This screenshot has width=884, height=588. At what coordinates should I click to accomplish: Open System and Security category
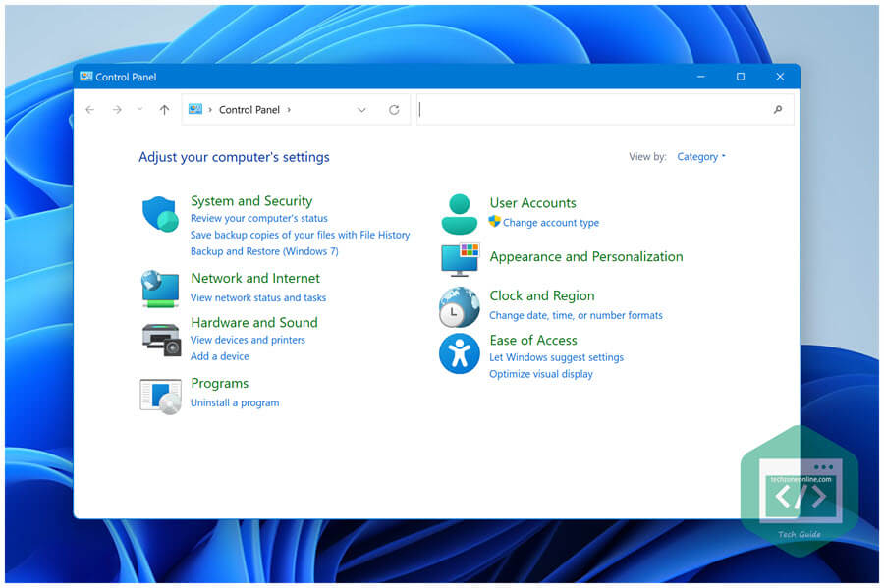(251, 201)
